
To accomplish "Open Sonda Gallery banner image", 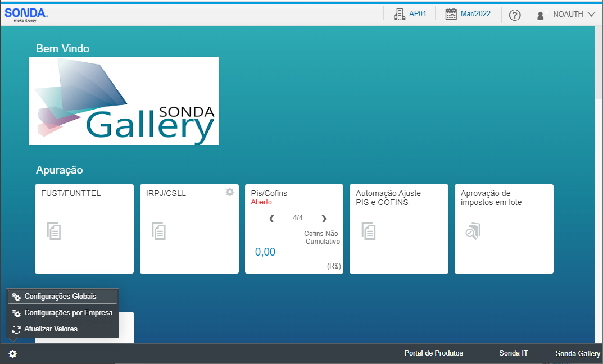I will [124, 101].
